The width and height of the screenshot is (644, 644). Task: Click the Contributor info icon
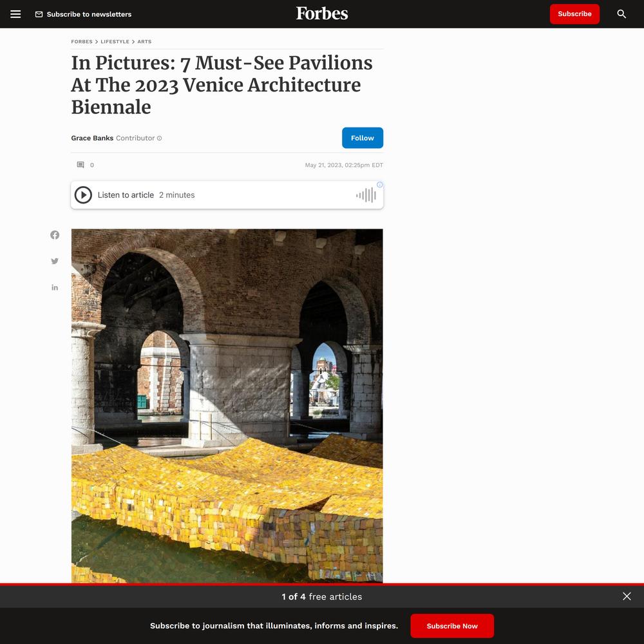point(159,138)
